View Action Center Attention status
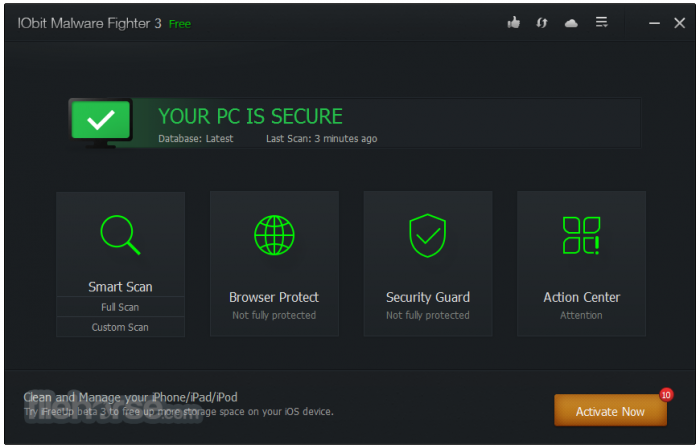This screenshot has width=700, height=448. tap(581, 315)
